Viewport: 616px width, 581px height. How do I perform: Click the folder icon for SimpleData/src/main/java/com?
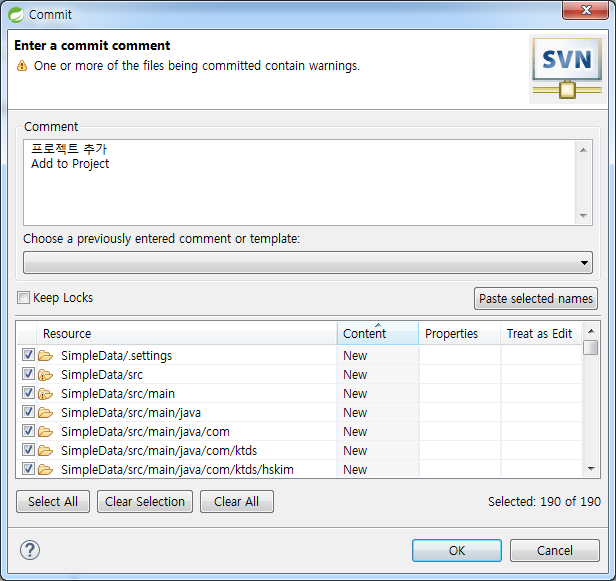pyautogui.click(x=46, y=432)
